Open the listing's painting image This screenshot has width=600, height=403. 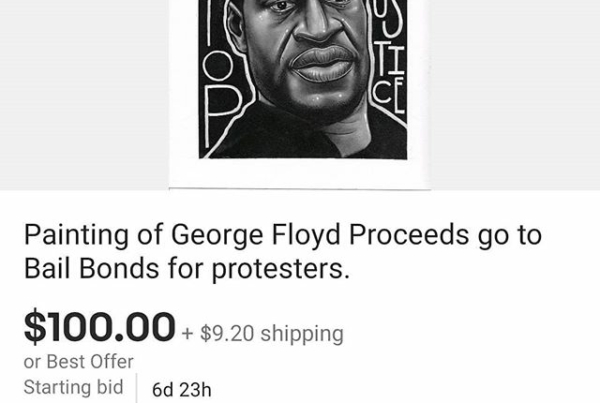pyautogui.click(x=300, y=80)
